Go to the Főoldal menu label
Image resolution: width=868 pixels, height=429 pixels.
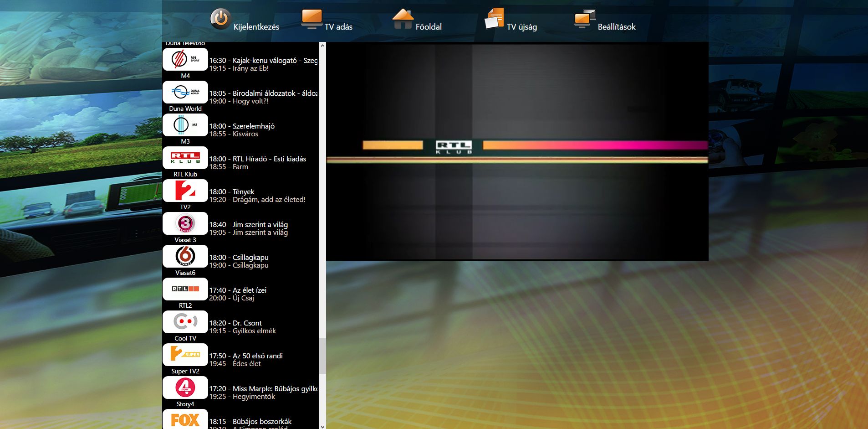pyautogui.click(x=429, y=27)
